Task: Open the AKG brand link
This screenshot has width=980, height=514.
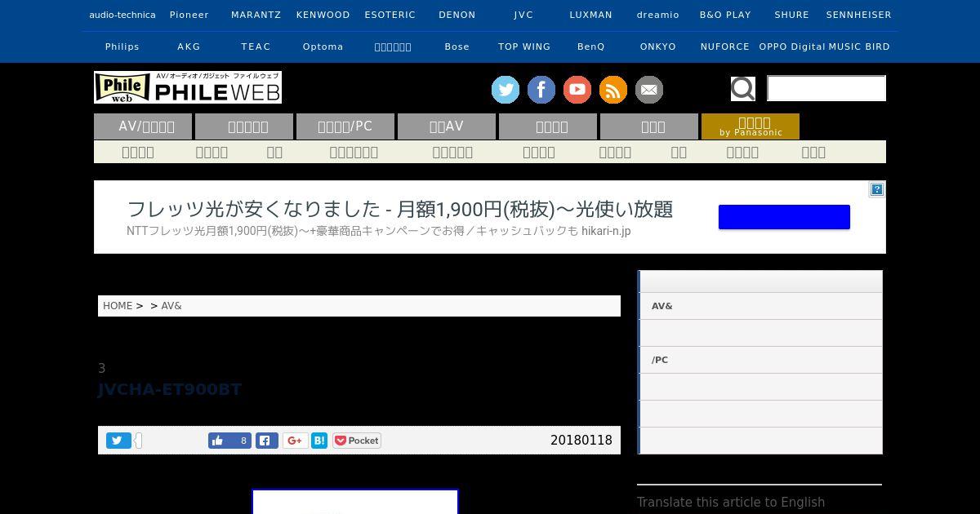Action: coord(189,47)
